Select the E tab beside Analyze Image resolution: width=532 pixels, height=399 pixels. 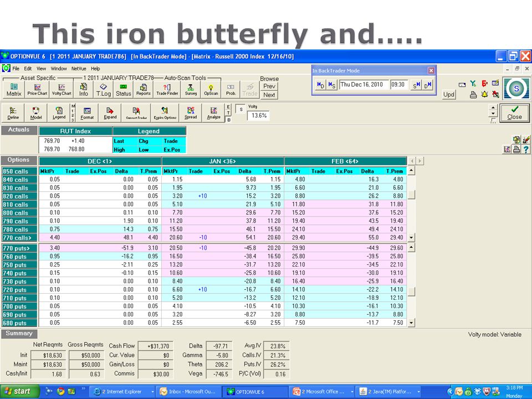[228, 106]
